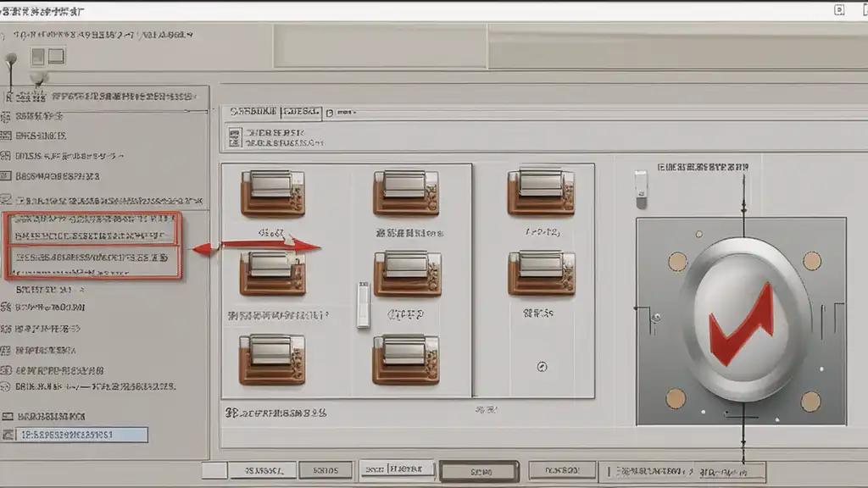This screenshot has height=488, width=868.
Task: Toggle the small checkbox right of the tabs
Action: [x=330, y=113]
